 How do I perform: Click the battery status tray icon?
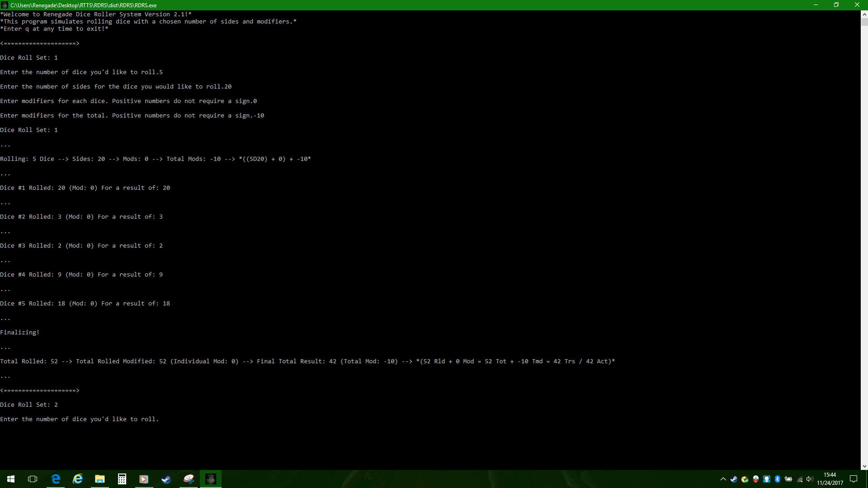pyautogui.click(x=789, y=479)
